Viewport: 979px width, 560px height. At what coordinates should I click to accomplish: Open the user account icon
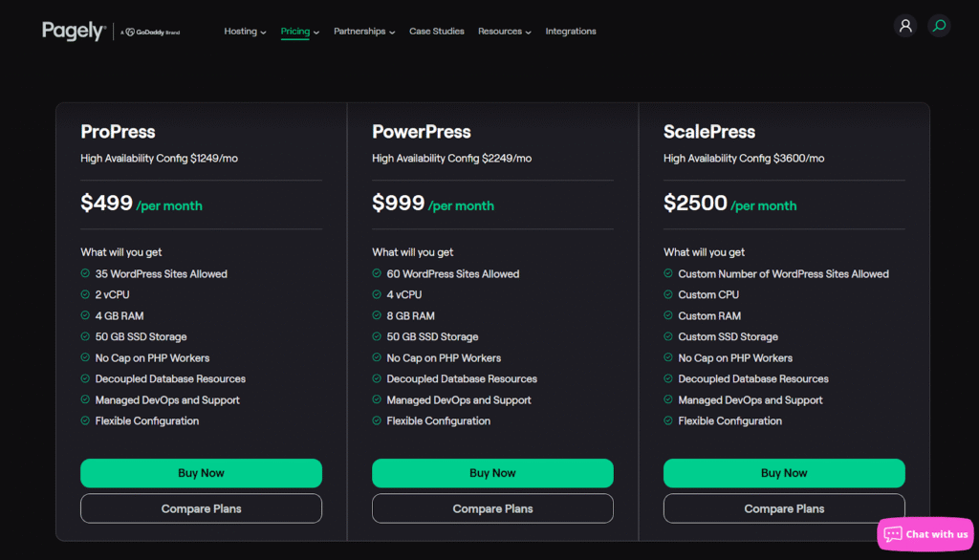904,26
